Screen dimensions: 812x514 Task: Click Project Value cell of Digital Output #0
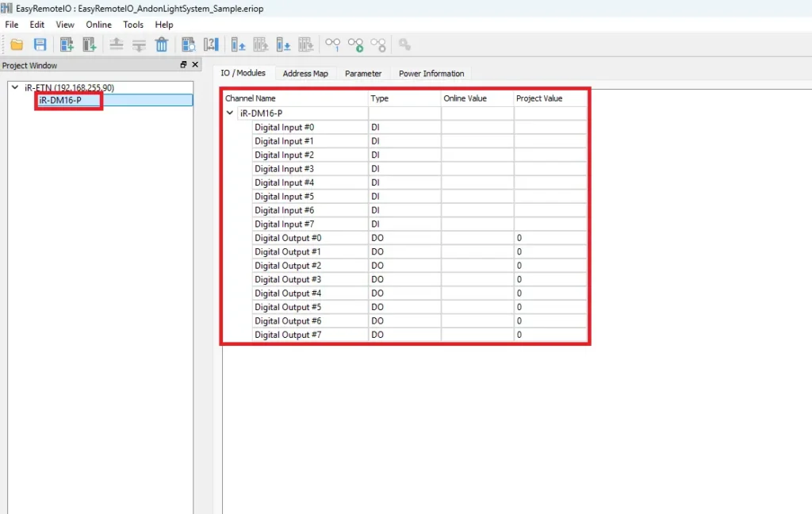(550, 238)
